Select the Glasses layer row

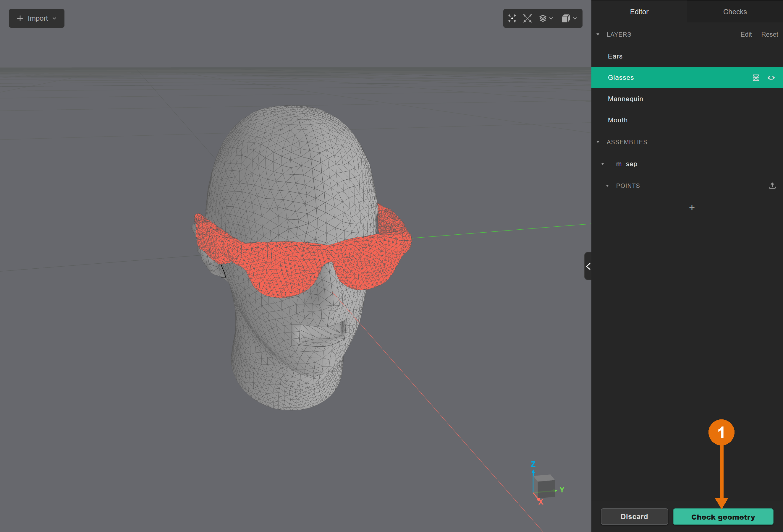(x=687, y=77)
